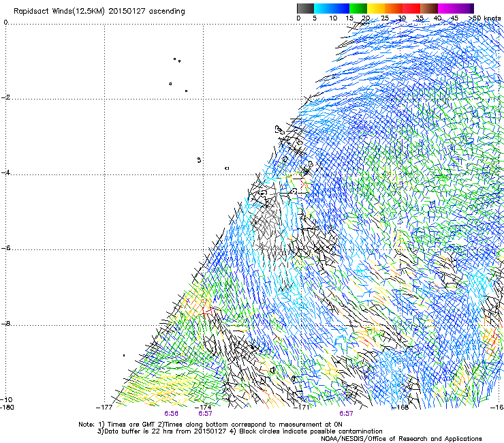Viewport: 504px width, 443px height.
Task: Click the latitude label -2
Action: click(x=5, y=97)
